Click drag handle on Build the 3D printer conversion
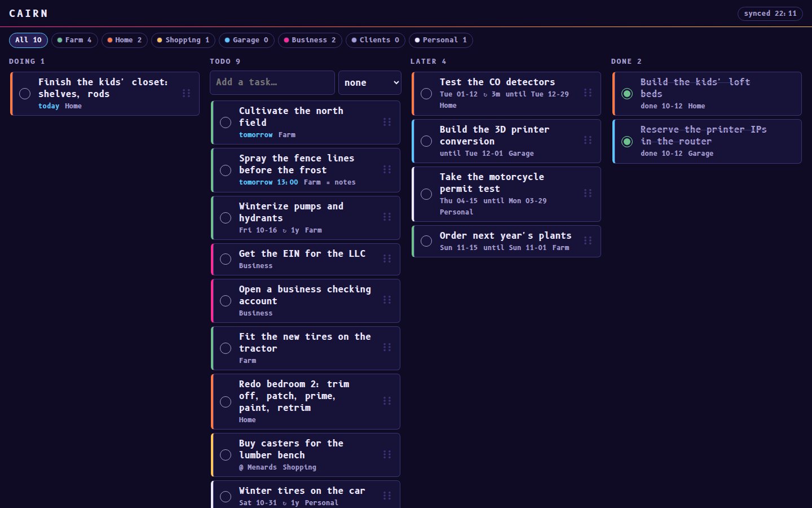This screenshot has width=812, height=508. pos(588,140)
